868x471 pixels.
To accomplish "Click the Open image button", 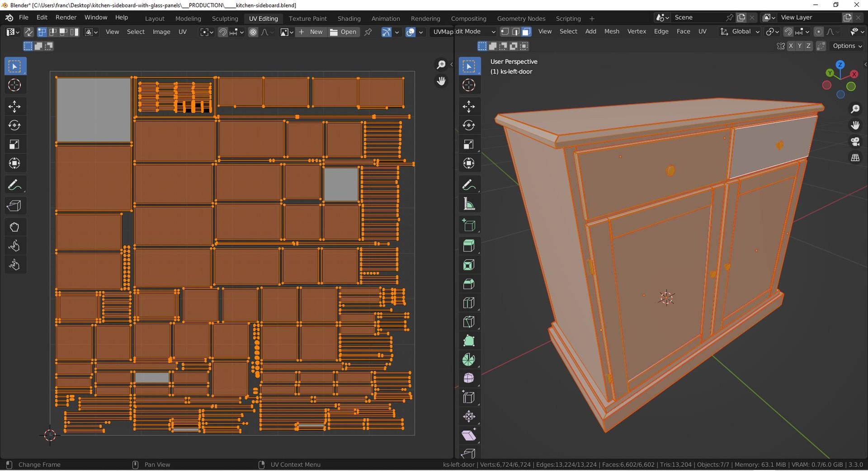I will coord(343,32).
